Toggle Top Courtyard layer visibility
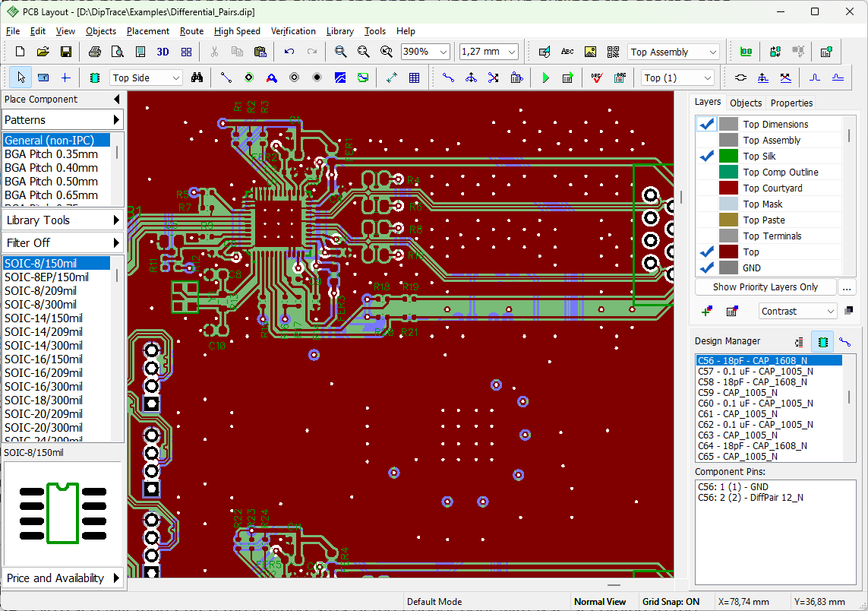 (706, 188)
